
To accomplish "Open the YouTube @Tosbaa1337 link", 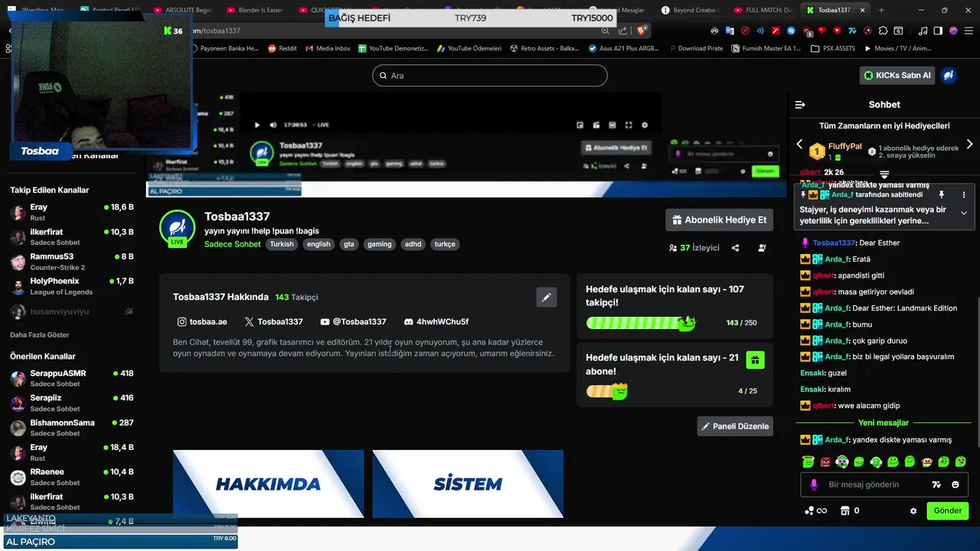I will coord(353,321).
